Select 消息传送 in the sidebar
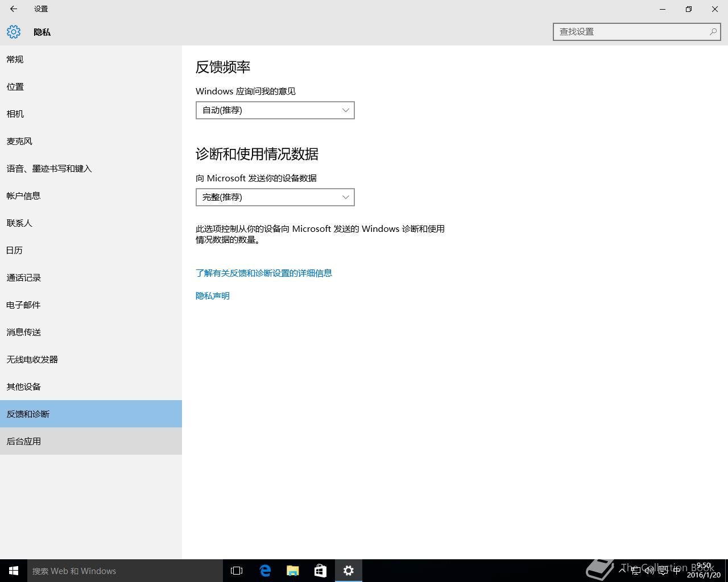The height and width of the screenshot is (582, 728). click(x=91, y=332)
